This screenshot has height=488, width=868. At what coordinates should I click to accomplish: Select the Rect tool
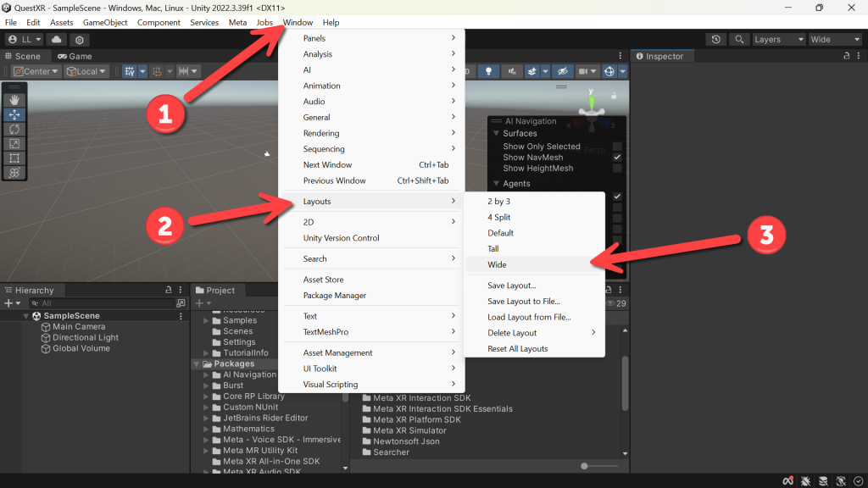click(14, 158)
